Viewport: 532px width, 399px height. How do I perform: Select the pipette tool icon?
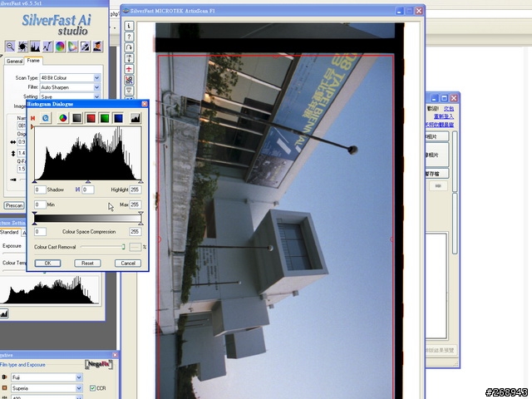pyautogui.click(x=85, y=47)
